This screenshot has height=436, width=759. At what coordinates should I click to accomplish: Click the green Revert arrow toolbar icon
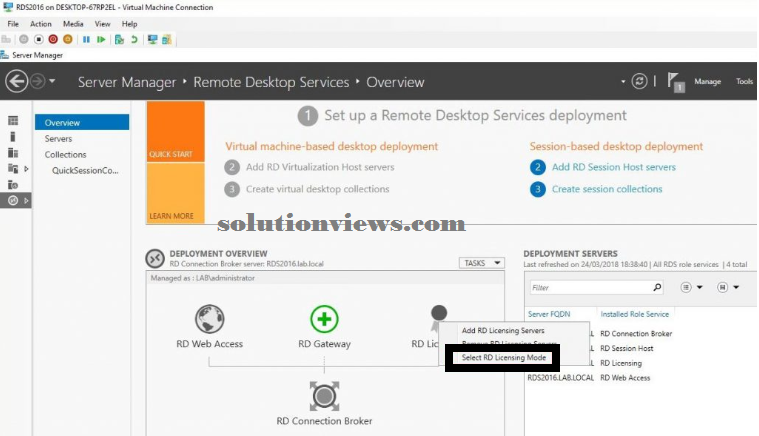pyautogui.click(x=134, y=39)
